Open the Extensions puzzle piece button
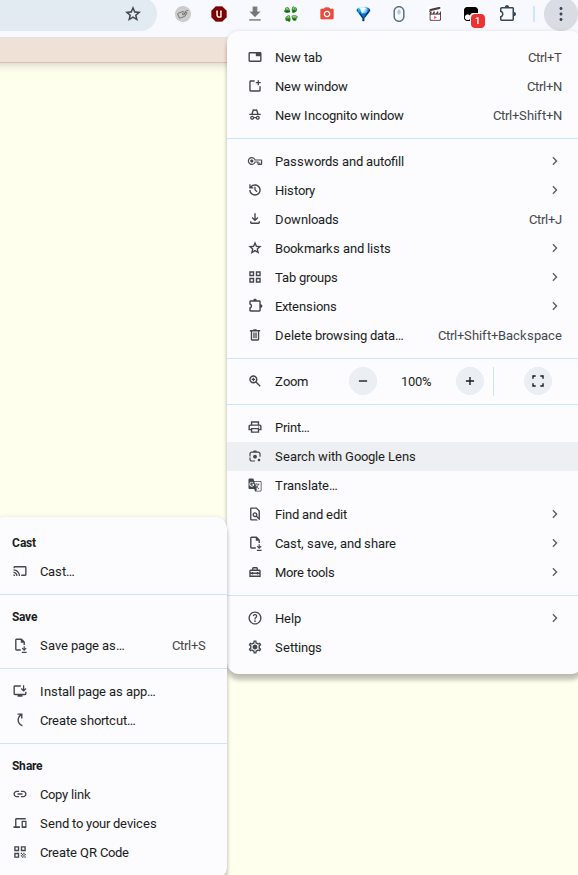Viewport: 578px width, 875px height. click(507, 13)
